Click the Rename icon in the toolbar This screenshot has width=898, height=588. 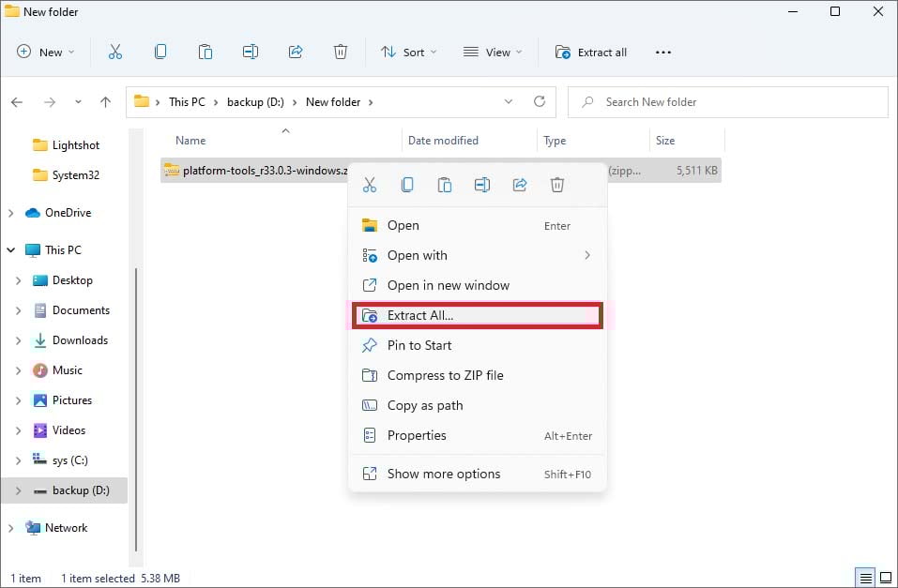[x=251, y=53]
